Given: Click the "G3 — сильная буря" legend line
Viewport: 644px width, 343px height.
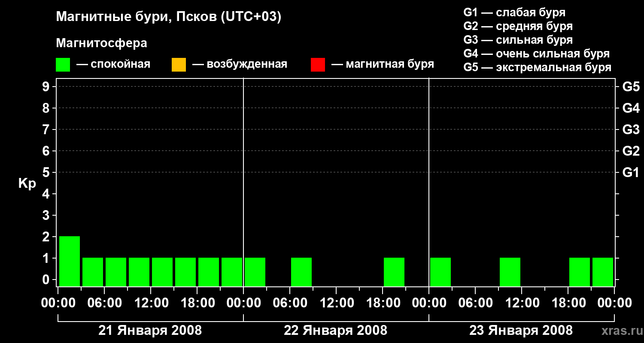Looking at the screenshot, I should coord(518,40).
